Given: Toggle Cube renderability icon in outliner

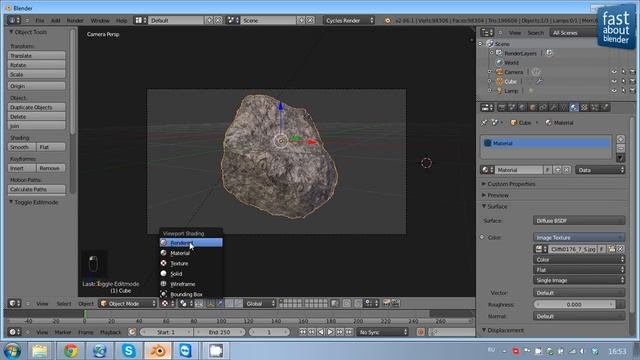Looking at the screenshot, I should (633, 81).
